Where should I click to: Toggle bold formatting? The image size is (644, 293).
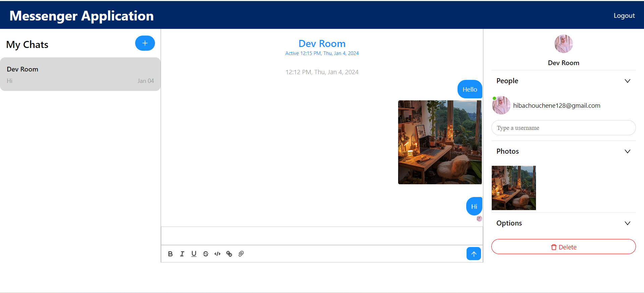coord(170,254)
